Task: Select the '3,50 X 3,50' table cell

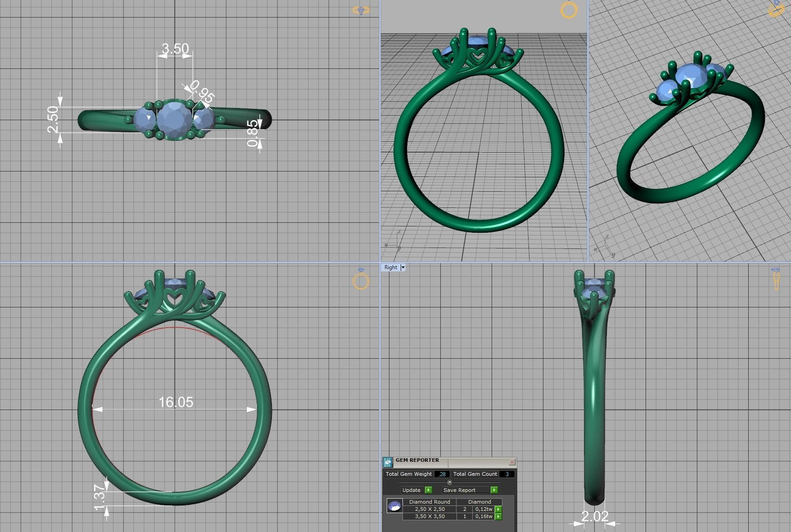Action: [429, 516]
